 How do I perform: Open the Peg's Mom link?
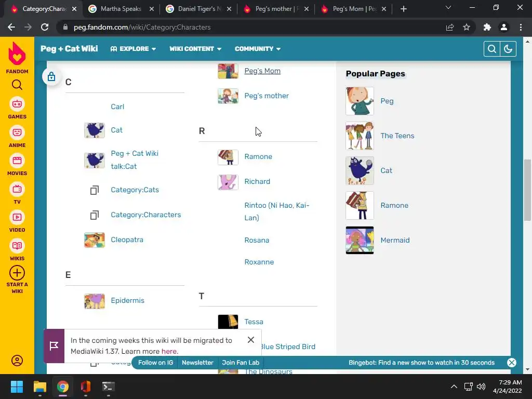[x=262, y=71]
